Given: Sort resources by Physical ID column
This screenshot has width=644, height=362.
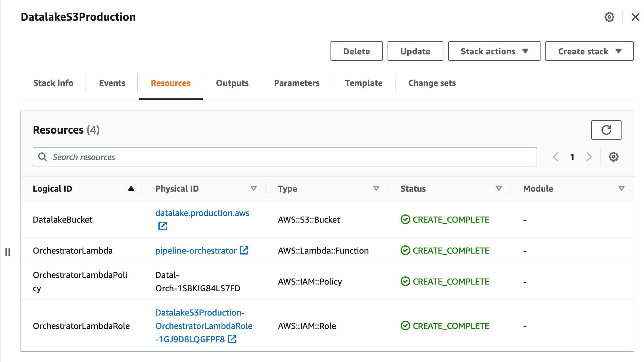Looking at the screenshot, I should [x=254, y=189].
